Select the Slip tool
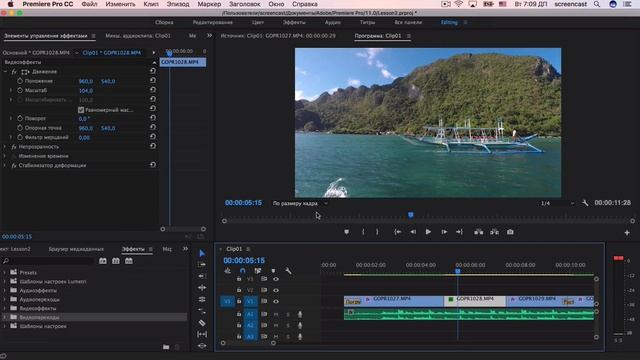Image resolution: width=640 pixels, height=360 pixels. point(202,334)
